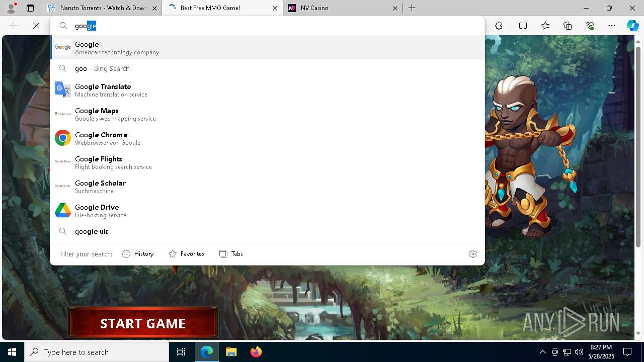Open the taskbar clock showing 8:27 PM
This screenshot has width=644, height=362.
601,352
